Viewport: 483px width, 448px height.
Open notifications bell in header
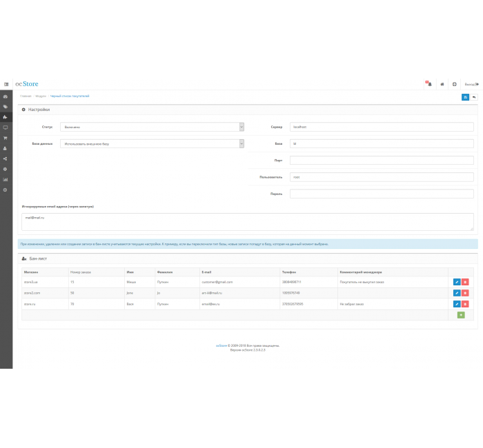pos(429,84)
